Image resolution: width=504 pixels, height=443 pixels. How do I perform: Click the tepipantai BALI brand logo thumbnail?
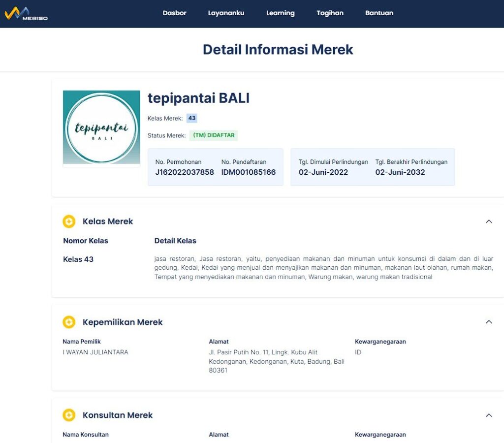click(101, 127)
